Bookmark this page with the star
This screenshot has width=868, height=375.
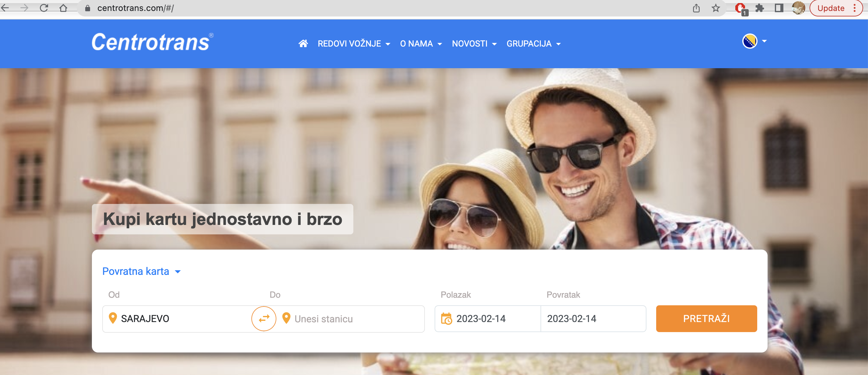pos(716,8)
